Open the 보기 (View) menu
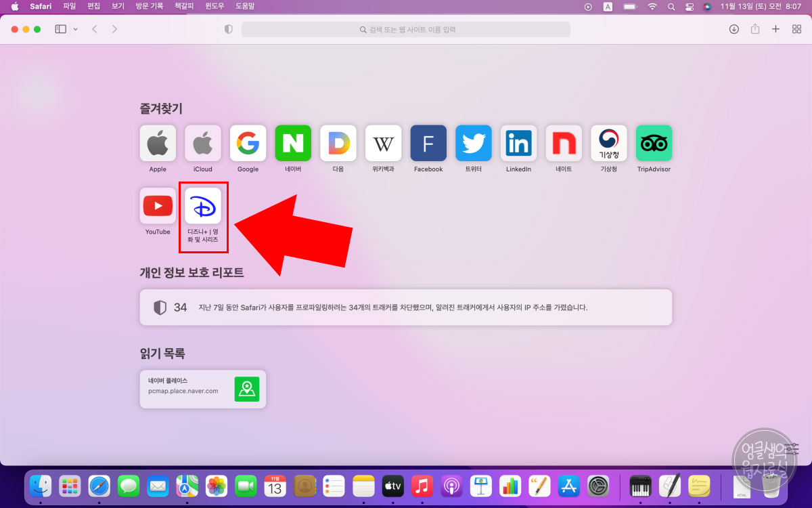The width and height of the screenshot is (812, 508). point(118,6)
